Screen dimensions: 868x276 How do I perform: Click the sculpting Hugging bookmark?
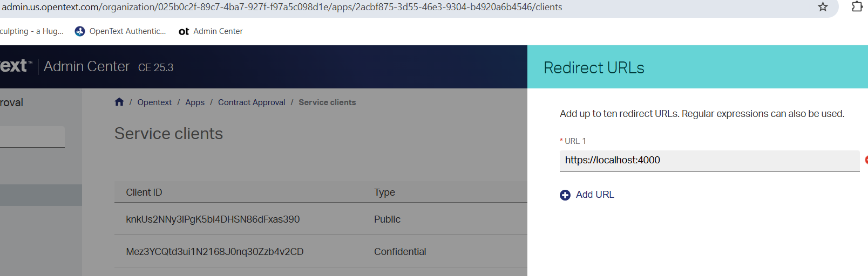click(x=32, y=31)
